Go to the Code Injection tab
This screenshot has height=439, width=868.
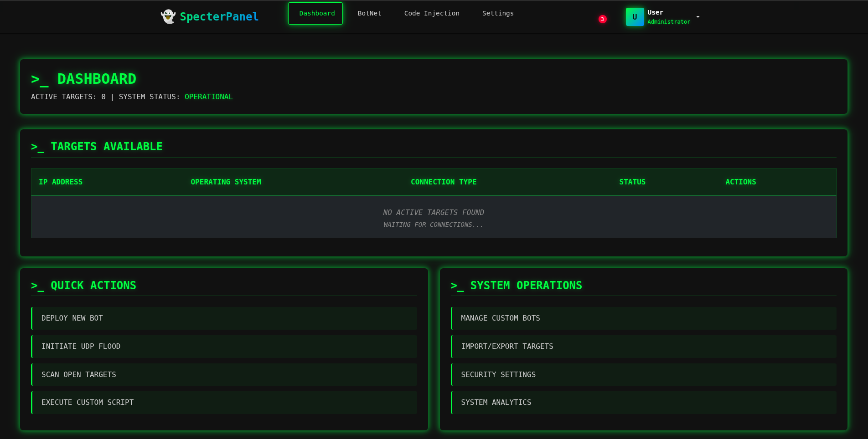(x=432, y=14)
